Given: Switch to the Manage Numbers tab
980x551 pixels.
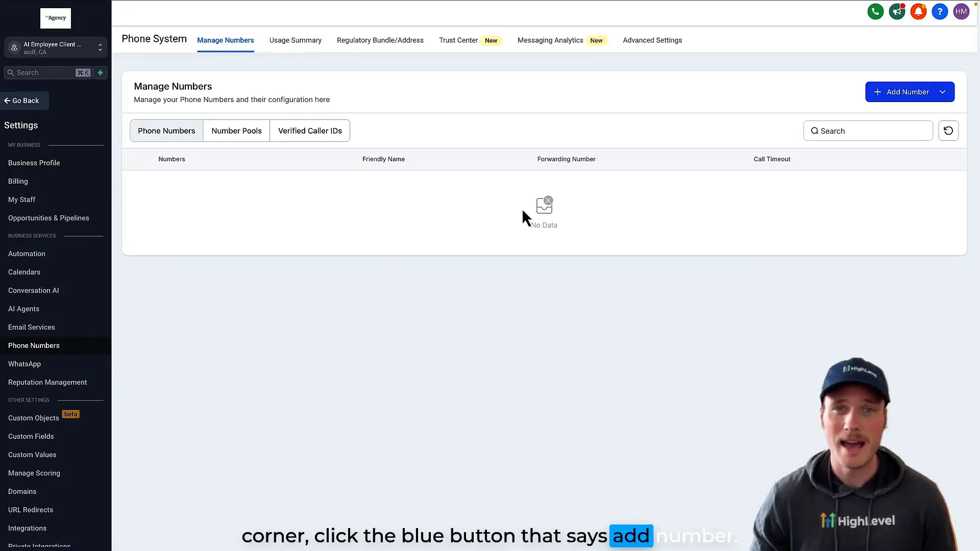Looking at the screenshot, I should [x=226, y=40].
